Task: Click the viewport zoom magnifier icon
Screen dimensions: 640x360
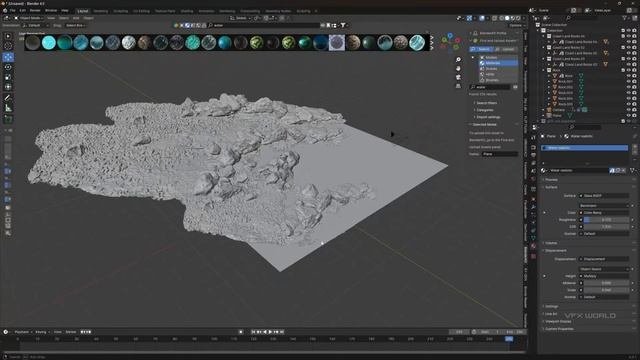Action: 458,60
